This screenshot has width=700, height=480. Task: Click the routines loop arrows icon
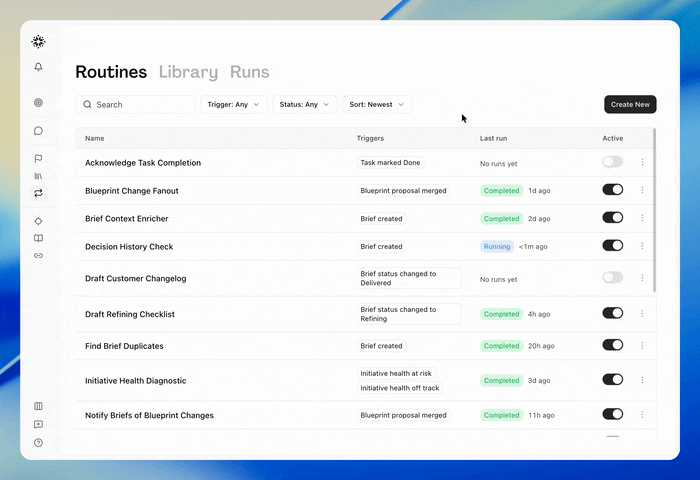point(38,193)
